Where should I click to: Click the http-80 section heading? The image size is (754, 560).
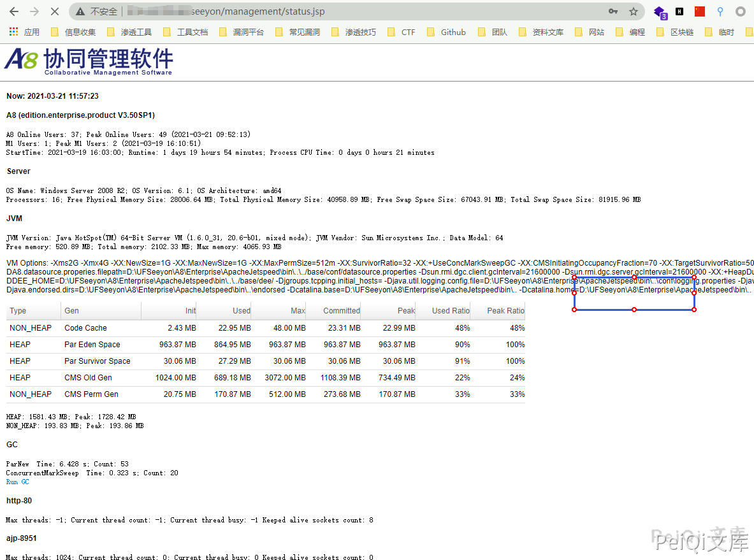click(x=19, y=500)
